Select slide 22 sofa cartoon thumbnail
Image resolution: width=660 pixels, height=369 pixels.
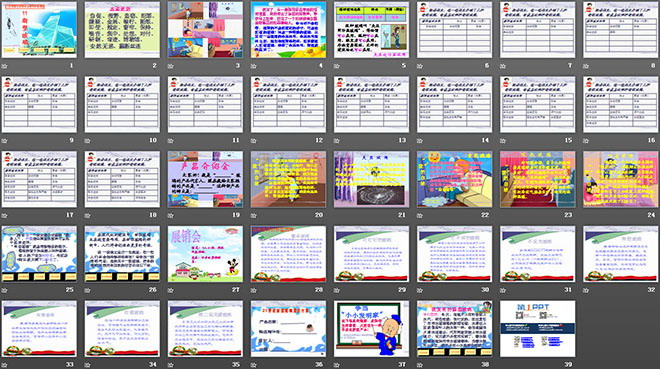455,179
